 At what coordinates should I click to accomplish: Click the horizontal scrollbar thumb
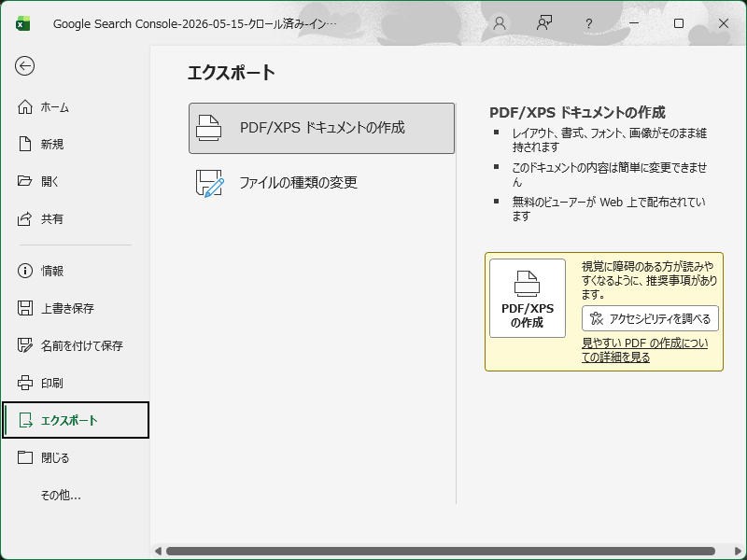(x=441, y=551)
